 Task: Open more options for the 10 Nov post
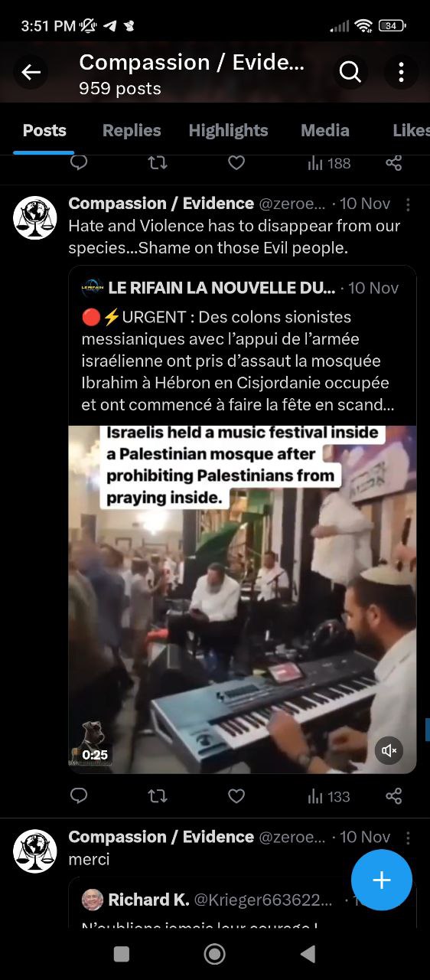coord(408,204)
